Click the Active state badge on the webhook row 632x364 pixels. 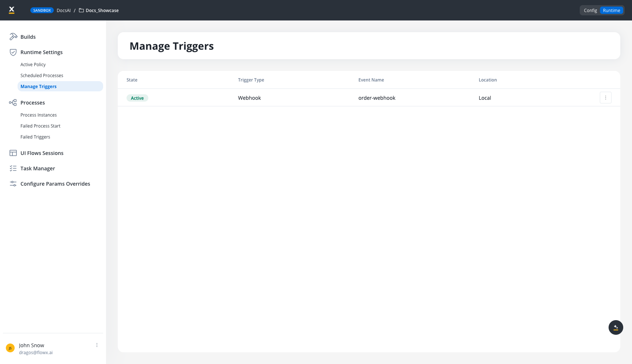click(137, 98)
